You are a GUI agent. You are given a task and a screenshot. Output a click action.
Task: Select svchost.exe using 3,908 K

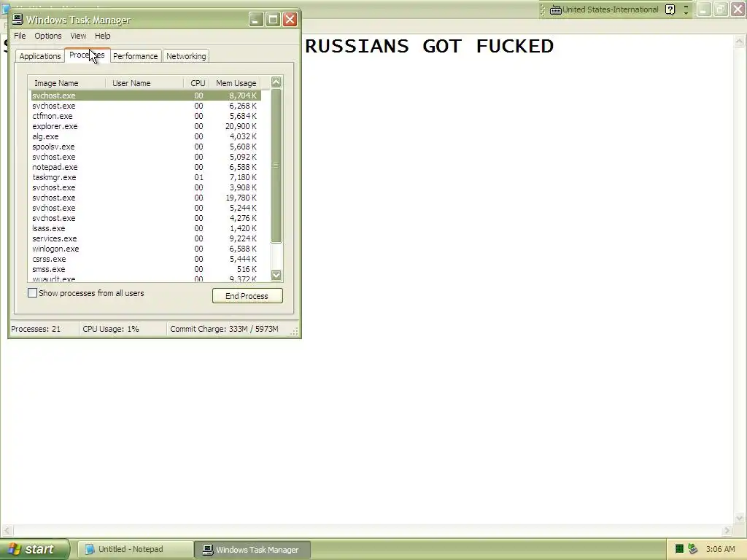(x=146, y=187)
